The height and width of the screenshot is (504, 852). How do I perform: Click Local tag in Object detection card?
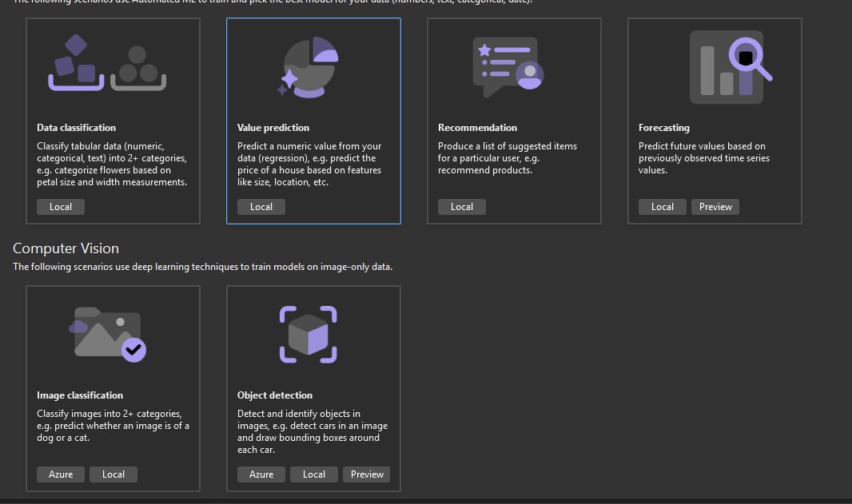[314, 474]
